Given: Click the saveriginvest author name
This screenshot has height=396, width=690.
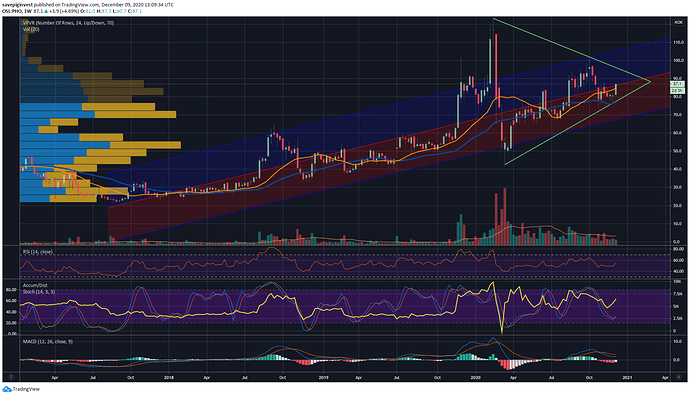Looking at the screenshot, I should click(x=17, y=5).
